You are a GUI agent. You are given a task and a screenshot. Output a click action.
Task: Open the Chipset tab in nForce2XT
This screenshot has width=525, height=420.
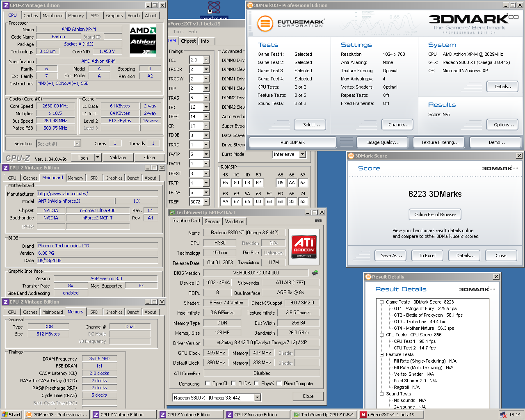click(x=188, y=41)
